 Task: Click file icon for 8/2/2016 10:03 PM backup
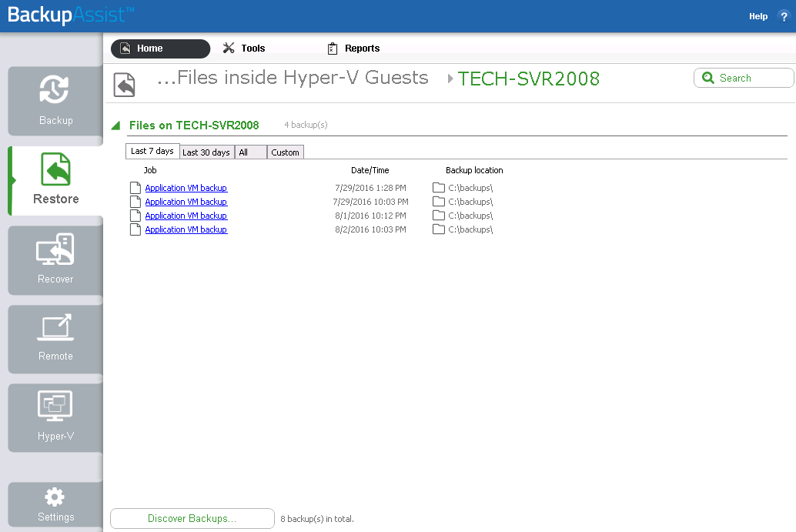[x=135, y=229]
